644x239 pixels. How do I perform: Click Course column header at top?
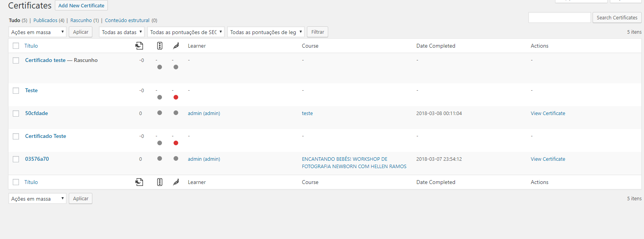(x=310, y=46)
